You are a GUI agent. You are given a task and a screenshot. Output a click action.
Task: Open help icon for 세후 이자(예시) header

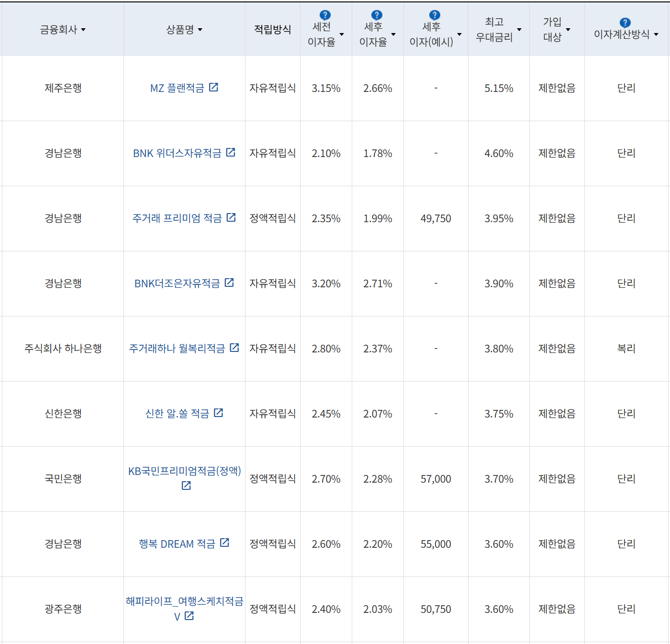(x=435, y=15)
